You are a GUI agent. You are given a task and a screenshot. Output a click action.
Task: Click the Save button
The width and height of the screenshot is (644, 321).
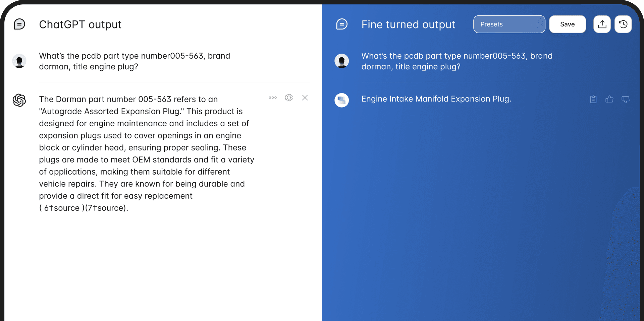click(568, 24)
